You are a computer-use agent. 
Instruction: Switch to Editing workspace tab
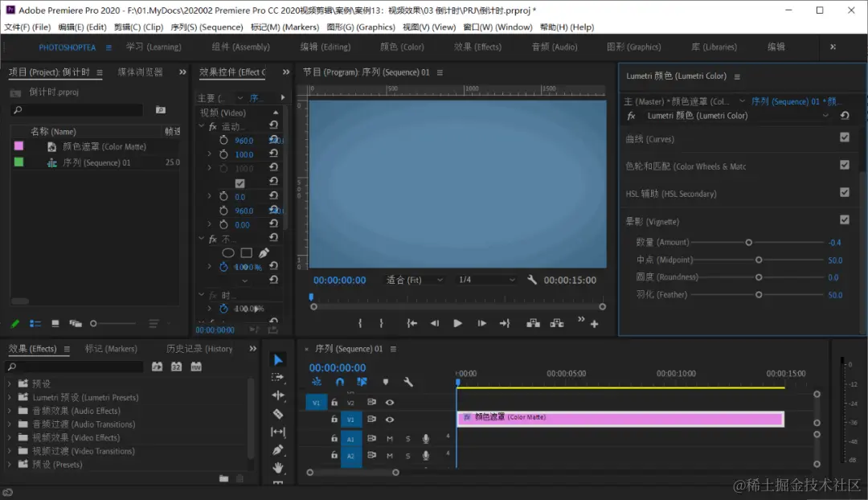tap(325, 47)
